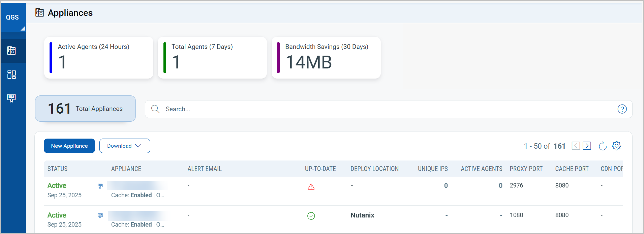Sort by DEPLOY LOCATION column header
The image size is (644, 234).
click(x=374, y=169)
